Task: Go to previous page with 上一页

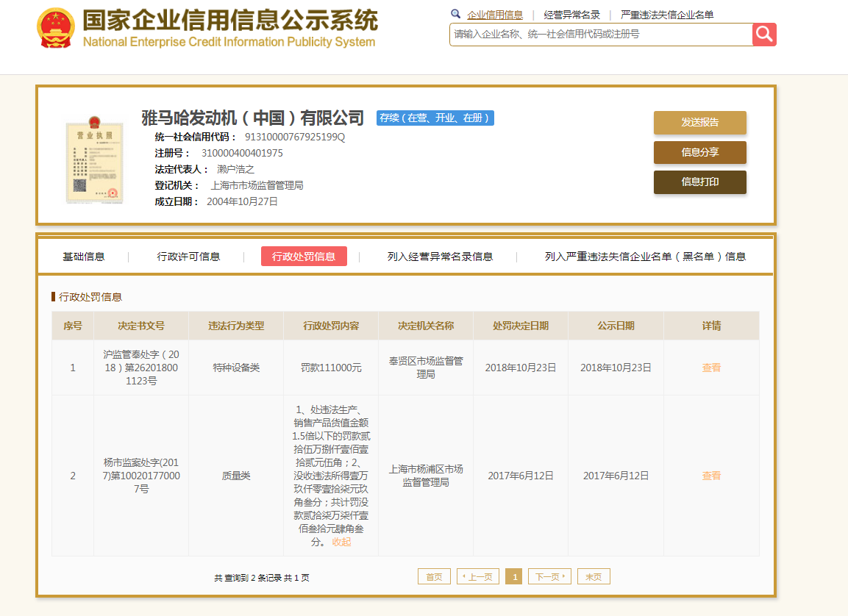Action: 478,576
